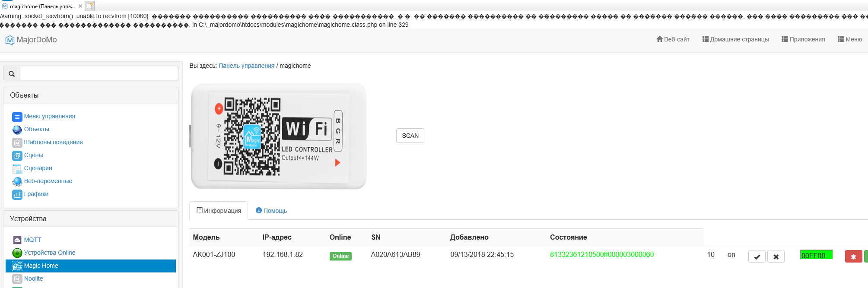
Task: Follow the Панель управления breadcrumb link
Action: (x=246, y=66)
